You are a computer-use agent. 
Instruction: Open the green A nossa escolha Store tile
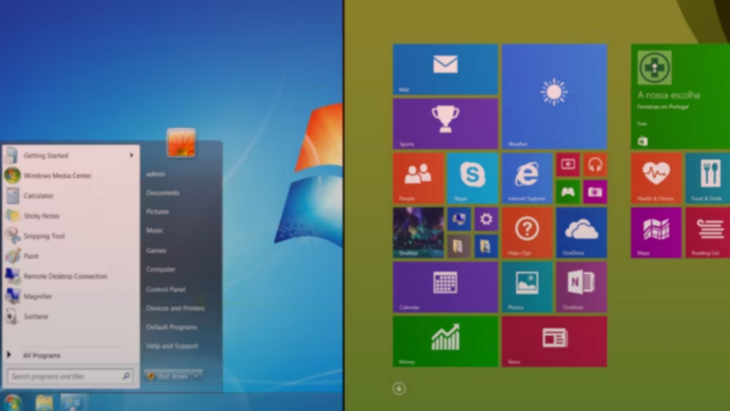coord(681,96)
